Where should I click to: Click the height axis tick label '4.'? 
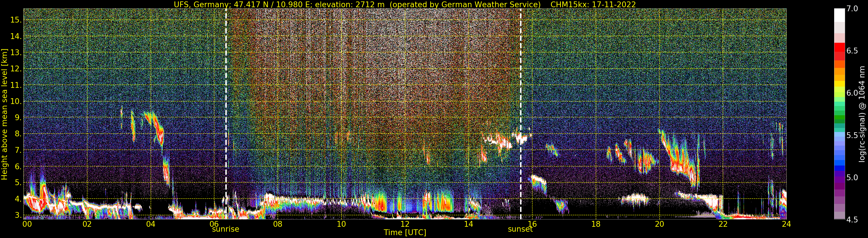[18, 199]
